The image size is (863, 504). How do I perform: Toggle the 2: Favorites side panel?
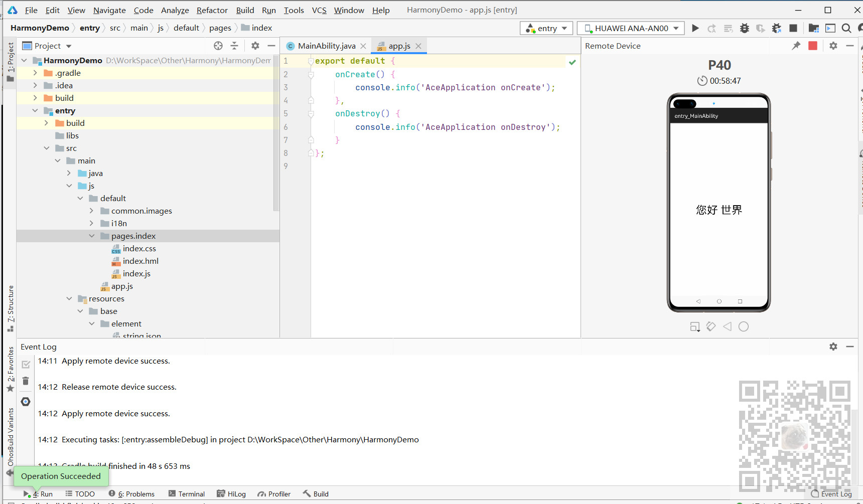pos(11,370)
